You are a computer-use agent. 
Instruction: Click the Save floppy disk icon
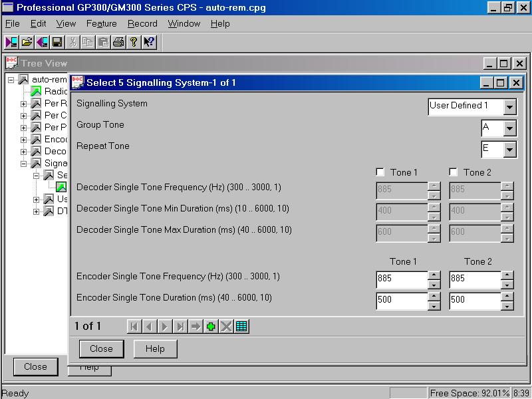[57, 42]
